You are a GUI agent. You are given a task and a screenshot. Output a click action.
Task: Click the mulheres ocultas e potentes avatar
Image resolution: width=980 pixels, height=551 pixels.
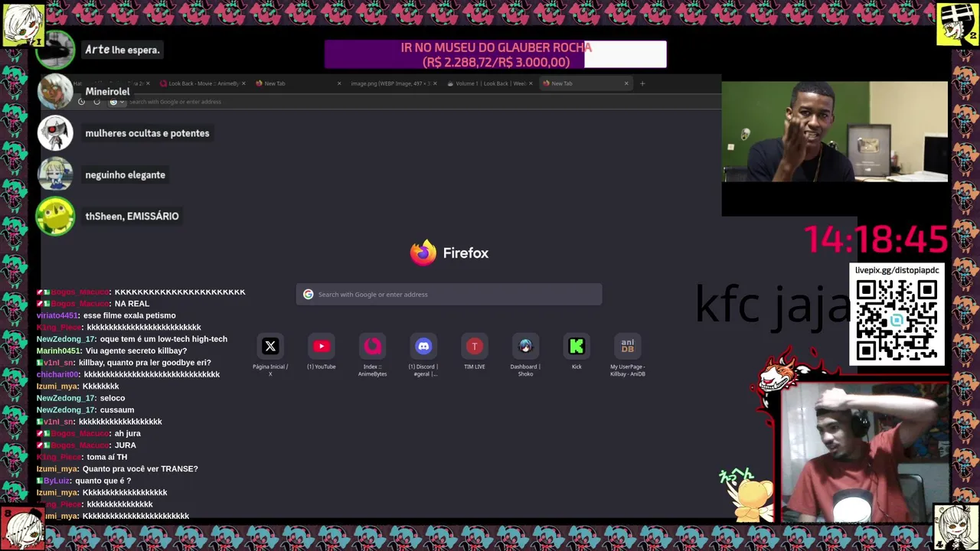pos(55,133)
